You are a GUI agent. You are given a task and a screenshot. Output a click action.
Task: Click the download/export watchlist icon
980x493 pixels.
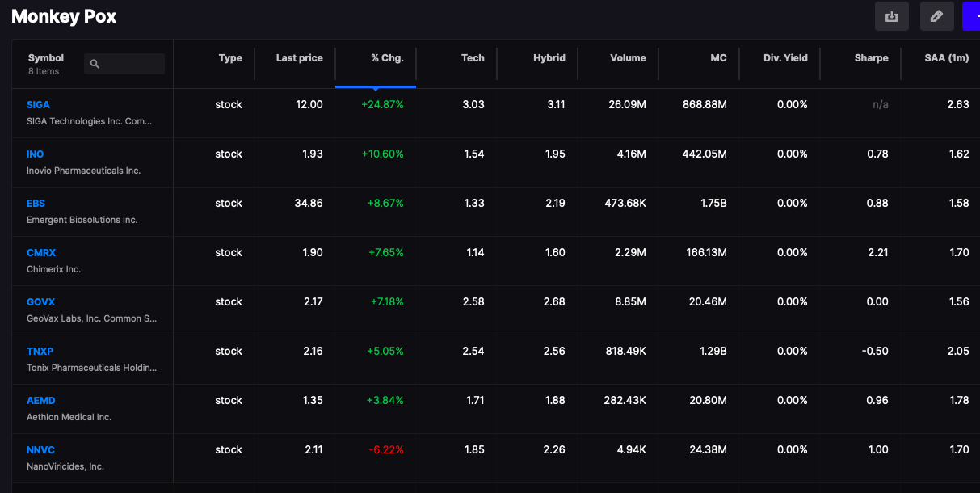892,16
